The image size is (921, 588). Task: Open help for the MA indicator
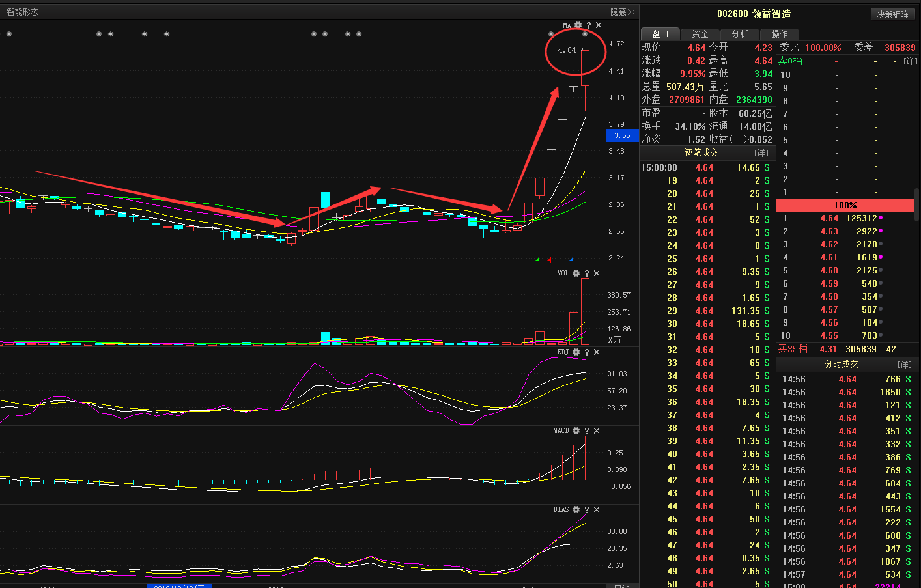(588, 25)
